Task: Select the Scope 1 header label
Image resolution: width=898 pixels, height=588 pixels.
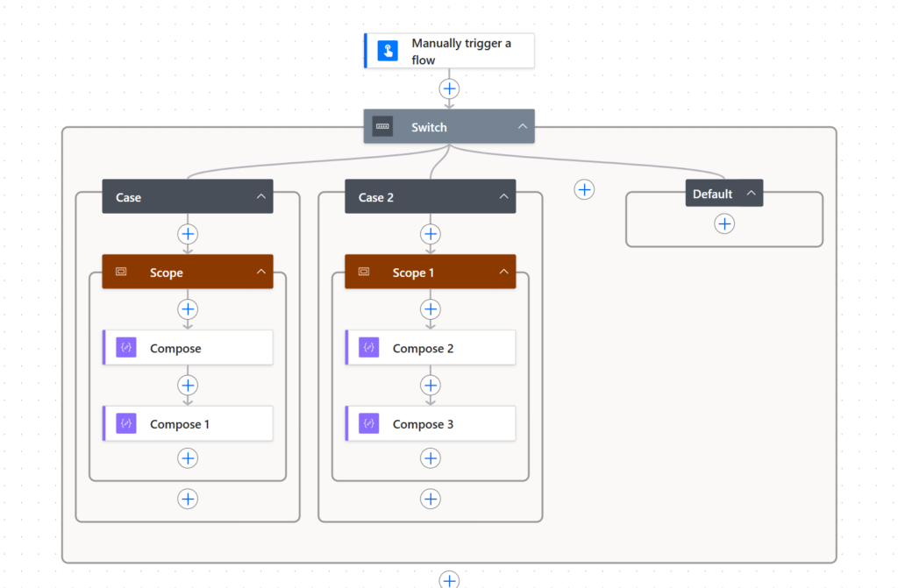Action: click(x=413, y=273)
